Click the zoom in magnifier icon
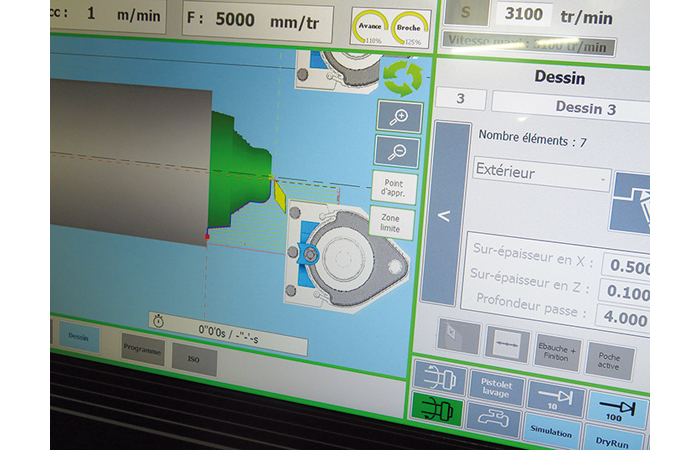This screenshot has width=700, height=450. click(x=399, y=116)
